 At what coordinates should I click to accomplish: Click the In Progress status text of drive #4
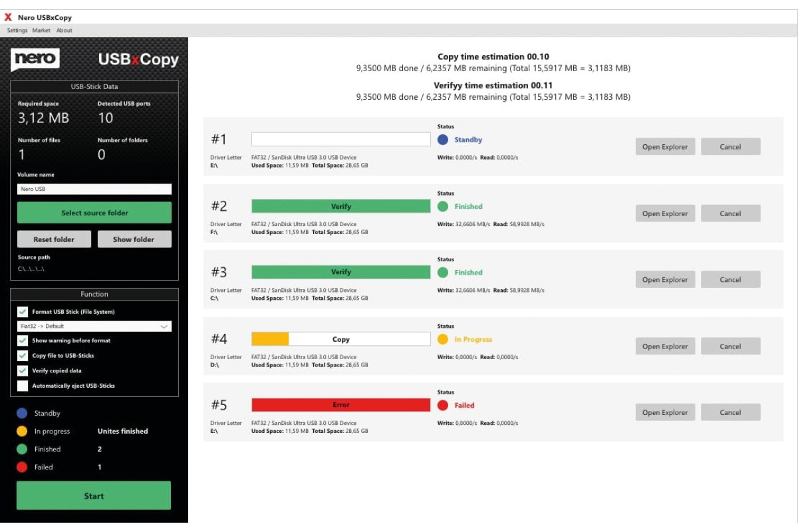point(473,340)
